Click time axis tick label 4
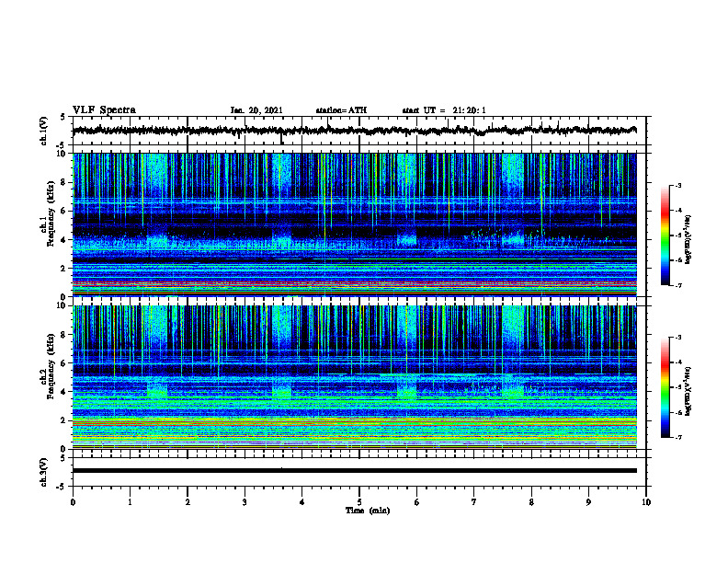Screen dimensions: 728x563 (302, 502)
